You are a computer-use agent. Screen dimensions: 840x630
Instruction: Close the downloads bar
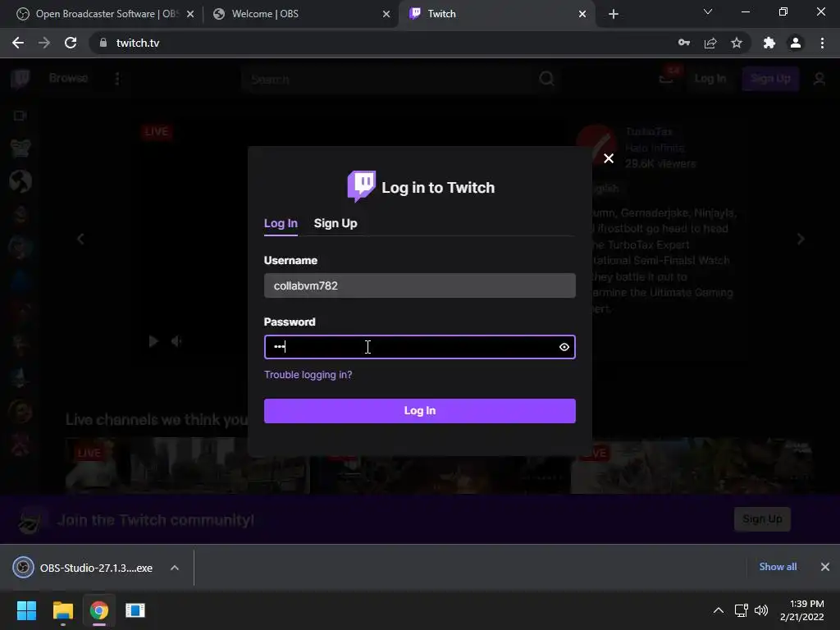click(825, 567)
